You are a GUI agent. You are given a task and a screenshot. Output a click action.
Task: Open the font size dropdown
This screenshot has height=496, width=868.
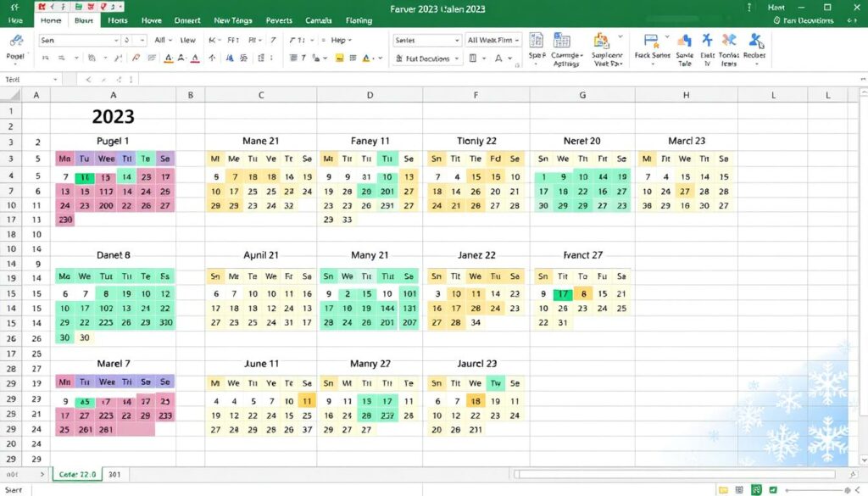pos(142,41)
